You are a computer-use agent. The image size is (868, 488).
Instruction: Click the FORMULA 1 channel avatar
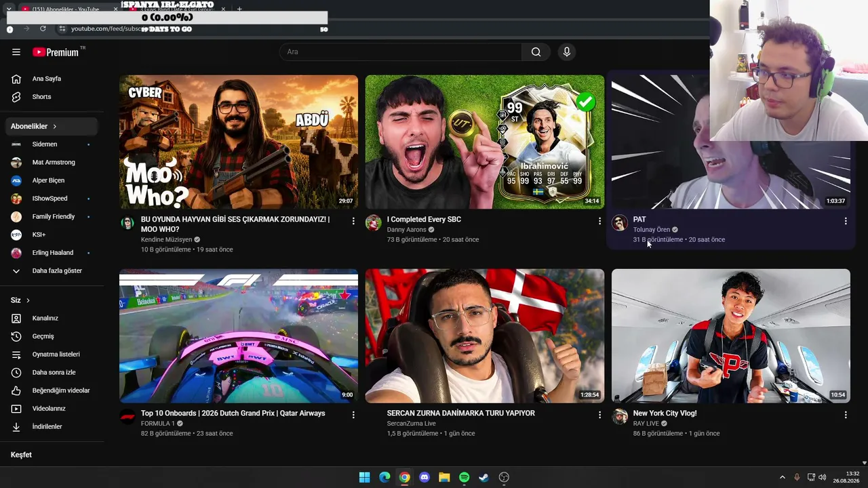pos(127,417)
